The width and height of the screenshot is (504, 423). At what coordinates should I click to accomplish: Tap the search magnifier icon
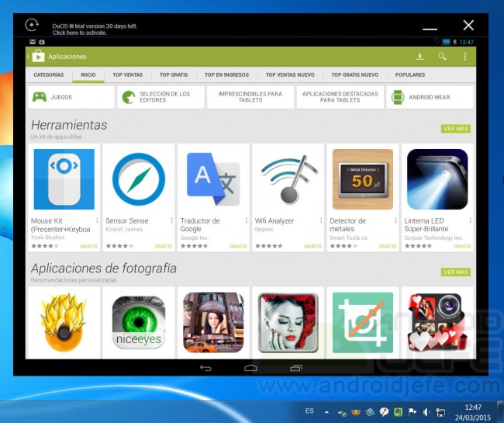click(442, 57)
